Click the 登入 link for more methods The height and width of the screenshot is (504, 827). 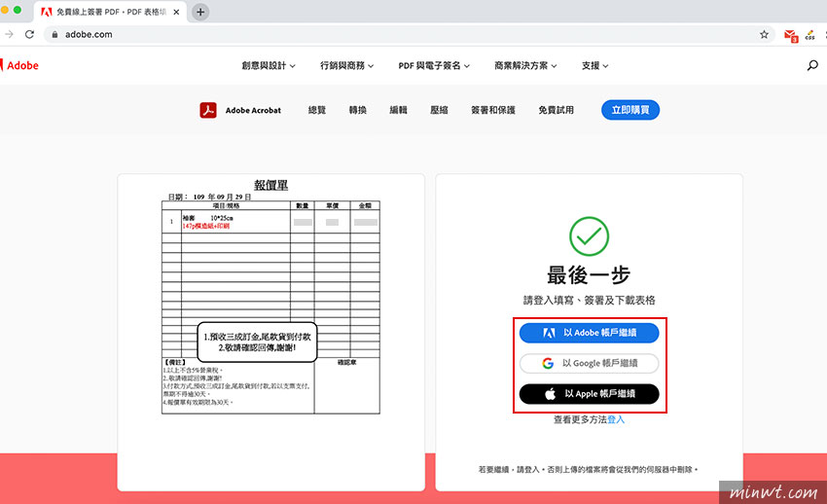coord(616,419)
